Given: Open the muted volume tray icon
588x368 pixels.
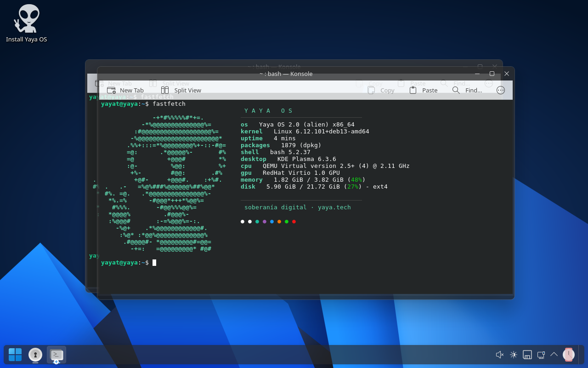Looking at the screenshot, I should (500, 355).
